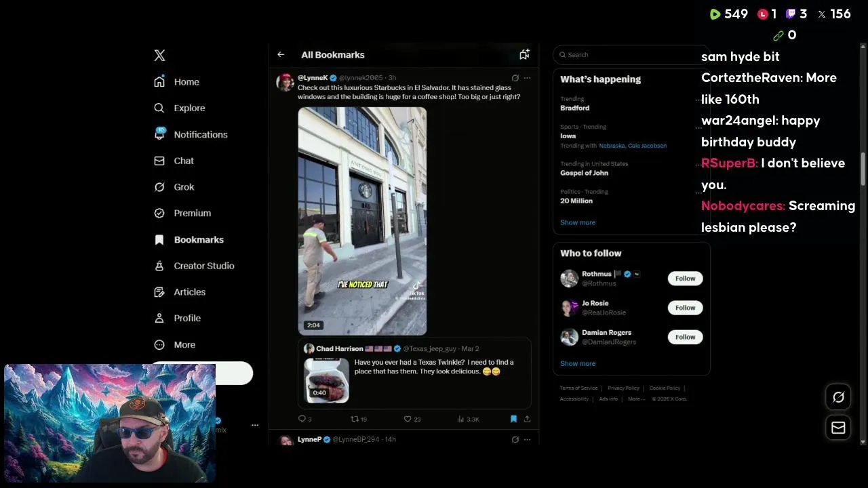Viewport: 868px width, 488px height.
Task: Click the add bookmark folder icon
Action: [x=524, y=54]
